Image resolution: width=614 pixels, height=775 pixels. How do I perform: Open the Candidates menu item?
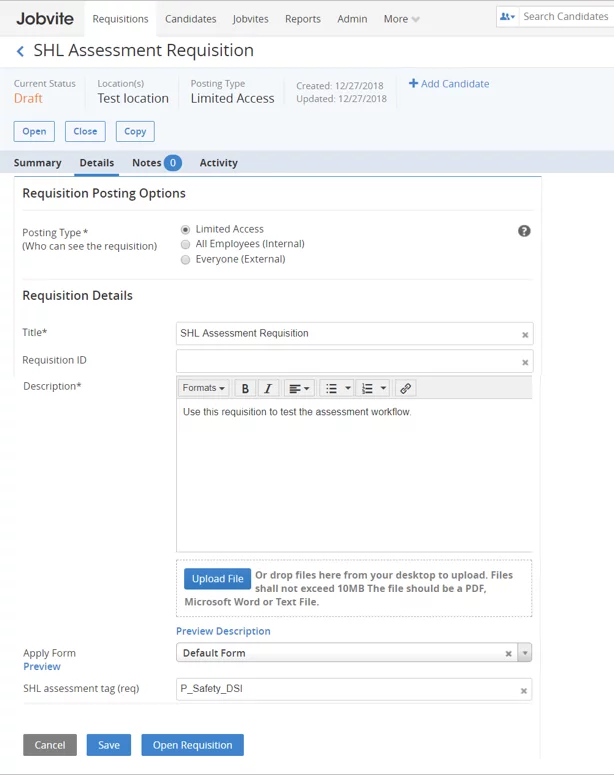tap(190, 19)
